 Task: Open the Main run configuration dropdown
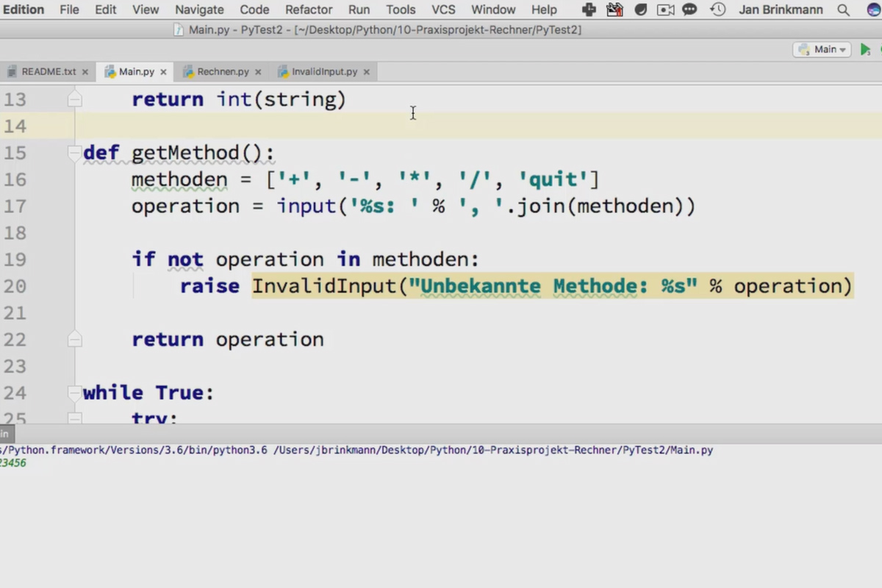[822, 49]
